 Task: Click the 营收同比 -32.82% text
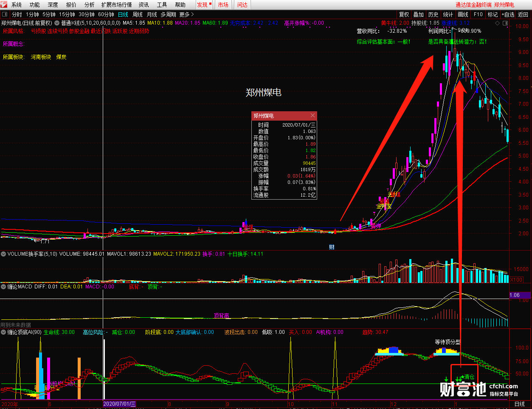382,31
